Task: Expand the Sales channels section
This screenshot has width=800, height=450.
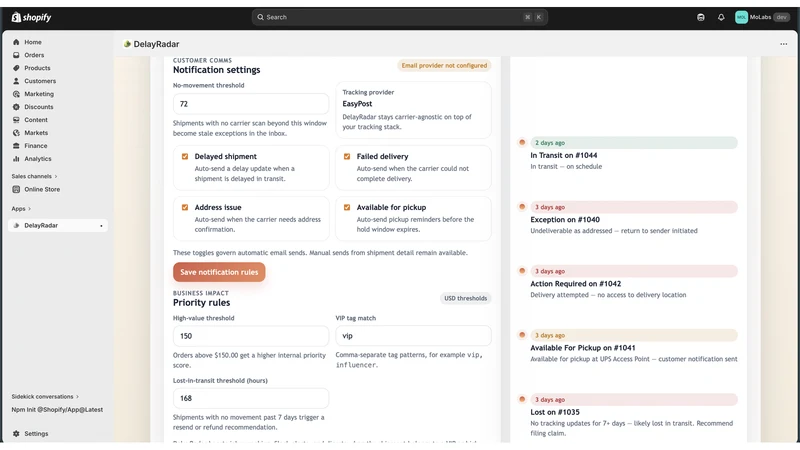Action: coord(35,177)
